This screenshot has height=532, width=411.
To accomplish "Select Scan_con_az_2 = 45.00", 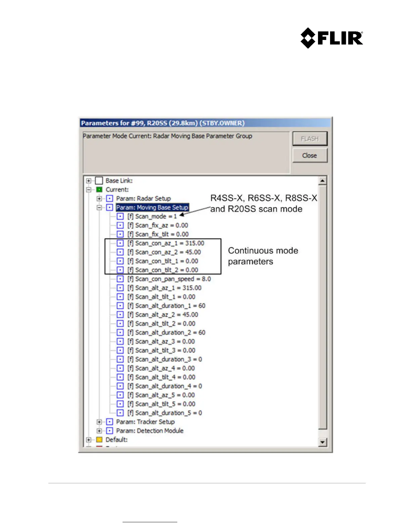I will click(164, 252).
